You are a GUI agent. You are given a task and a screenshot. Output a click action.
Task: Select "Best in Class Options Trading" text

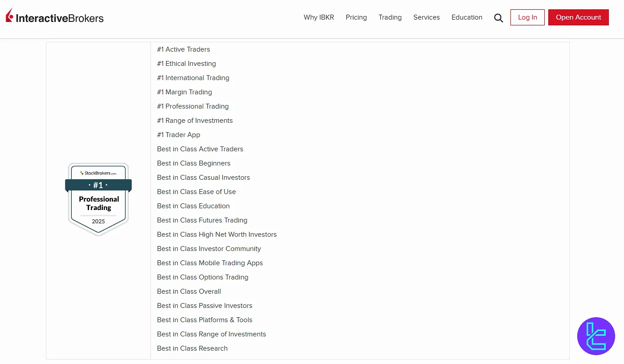[203, 277]
